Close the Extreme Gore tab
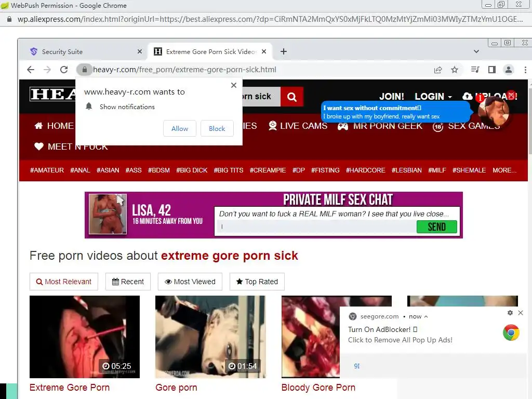The image size is (532, 399). pos(264,51)
